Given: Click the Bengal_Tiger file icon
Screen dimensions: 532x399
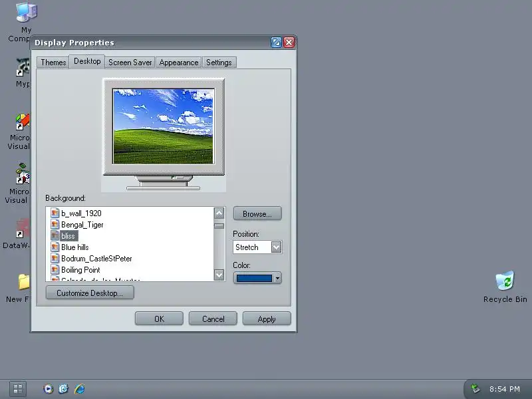Looking at the screenshot, I should [55, 224].
